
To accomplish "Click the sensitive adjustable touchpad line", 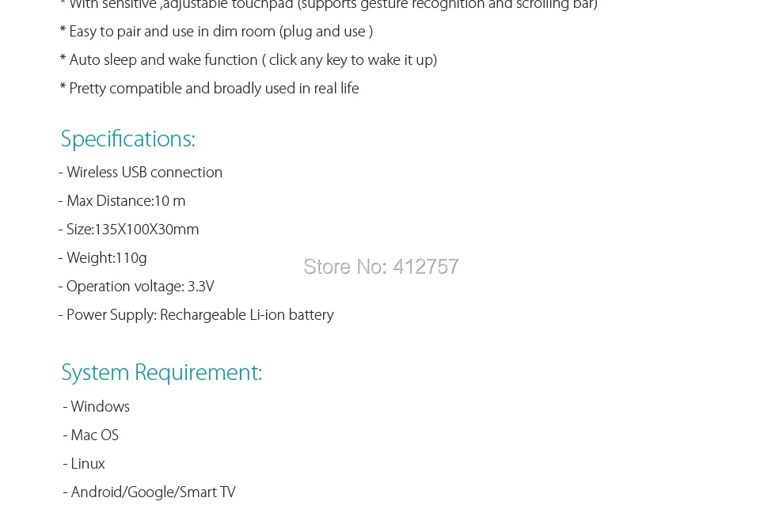I will 329,6.
